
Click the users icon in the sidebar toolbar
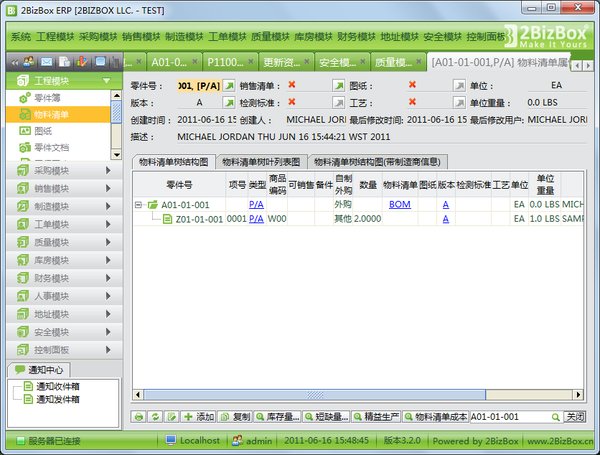pos(29,62)
